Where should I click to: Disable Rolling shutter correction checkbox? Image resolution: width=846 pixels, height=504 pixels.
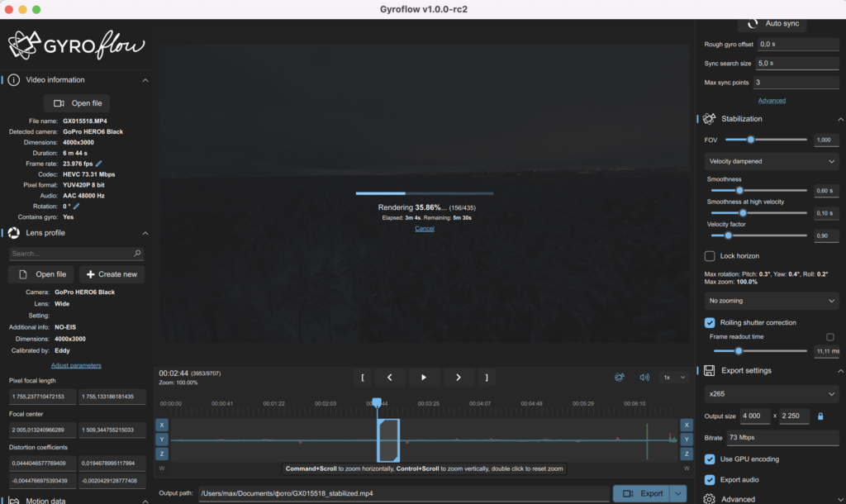pyautogui.click(x=710, y=323)
